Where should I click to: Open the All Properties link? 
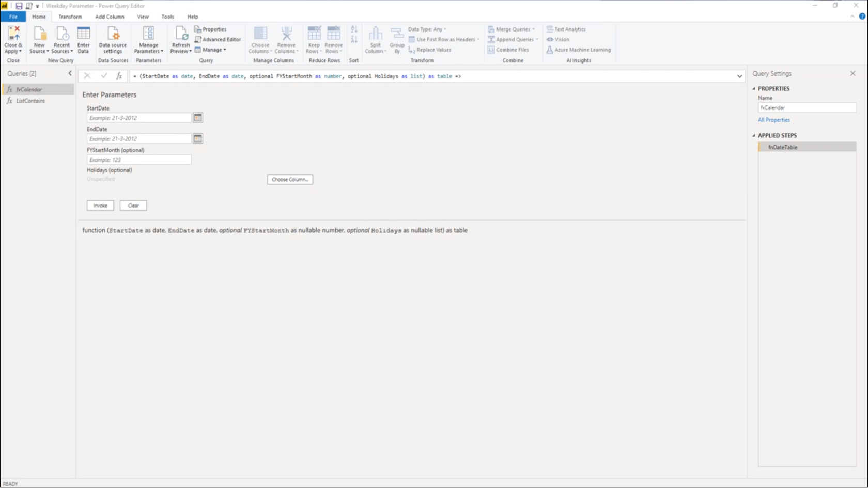773,120
